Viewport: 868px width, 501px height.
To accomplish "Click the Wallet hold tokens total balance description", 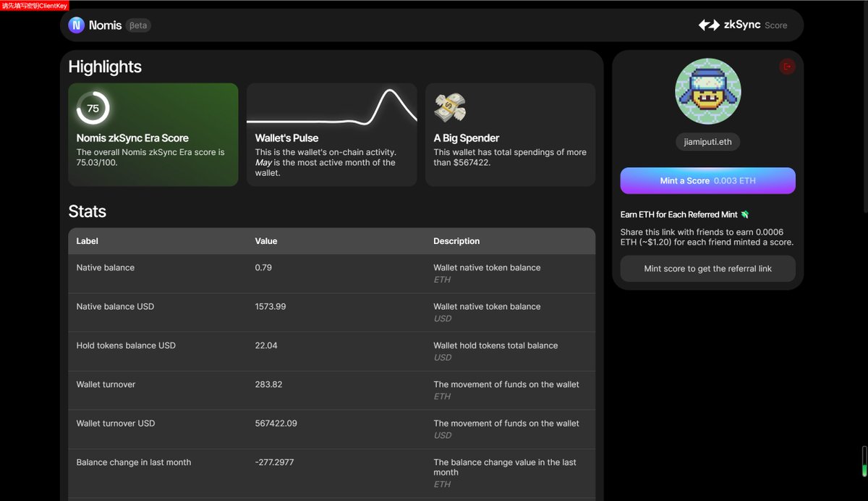I will 495,346.
